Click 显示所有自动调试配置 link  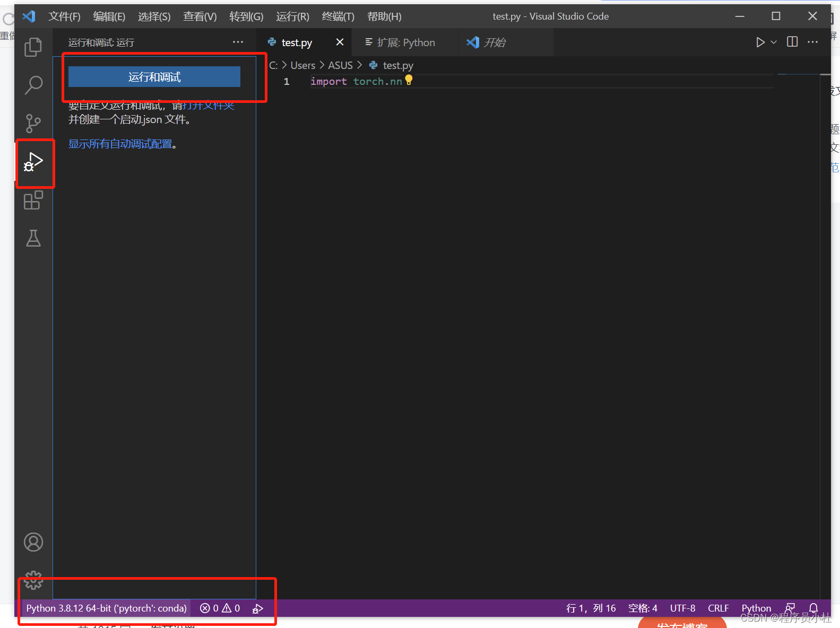(120, 144)
